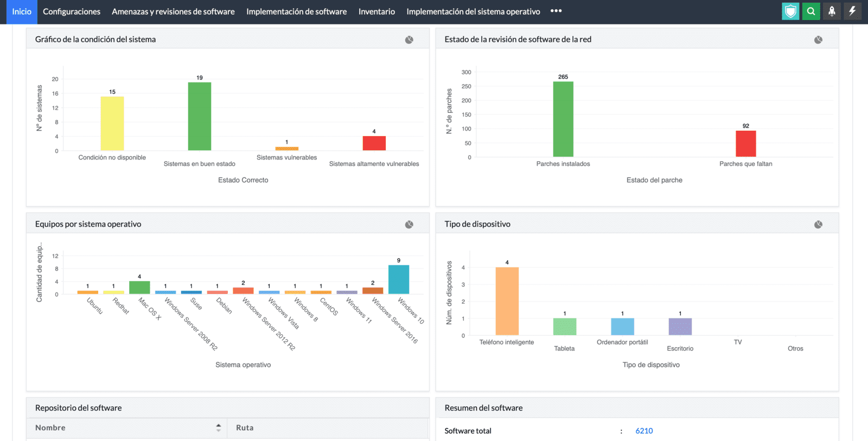Select the Escritorio purple bar
The width and height of the screenshot is (868, 441).
point(680,327)
